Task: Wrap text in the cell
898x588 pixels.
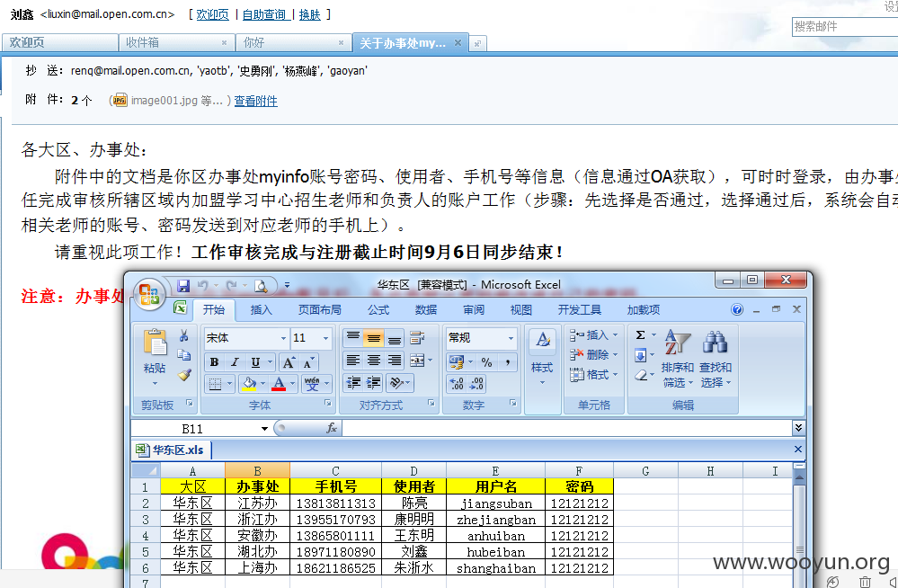Action: 417,338
